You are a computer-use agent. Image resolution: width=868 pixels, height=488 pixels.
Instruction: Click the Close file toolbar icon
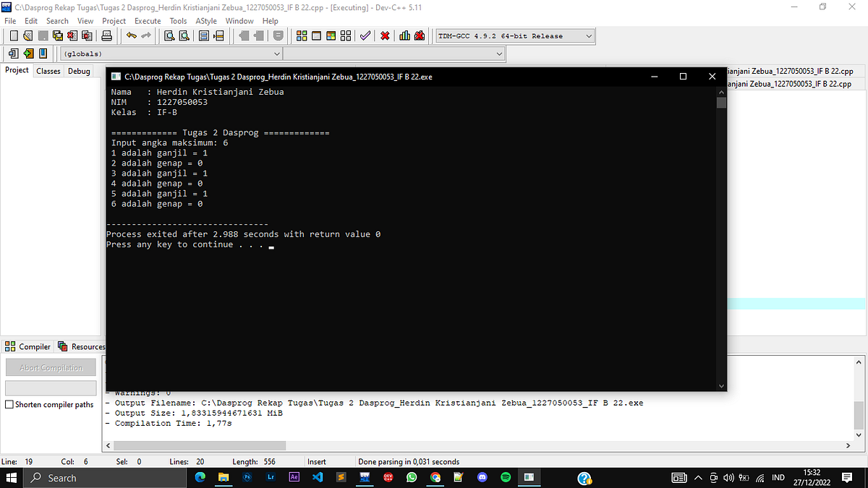coord(72,35)
